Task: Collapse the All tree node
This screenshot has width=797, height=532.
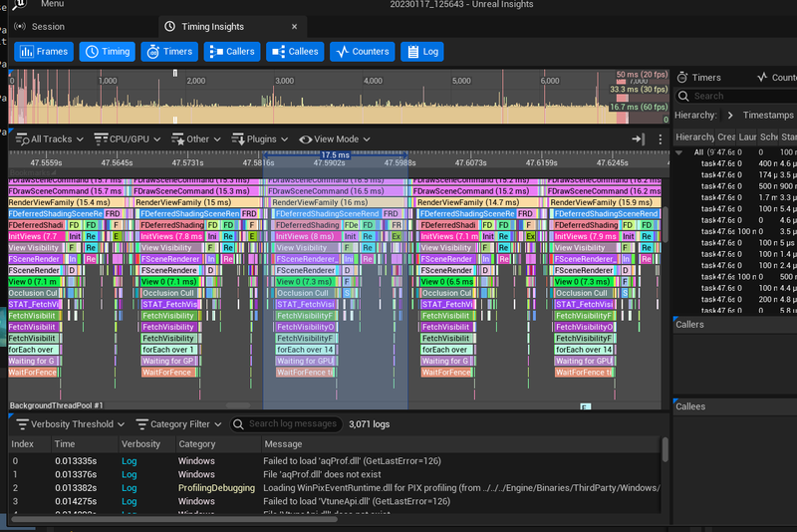Action: (679, 152)
